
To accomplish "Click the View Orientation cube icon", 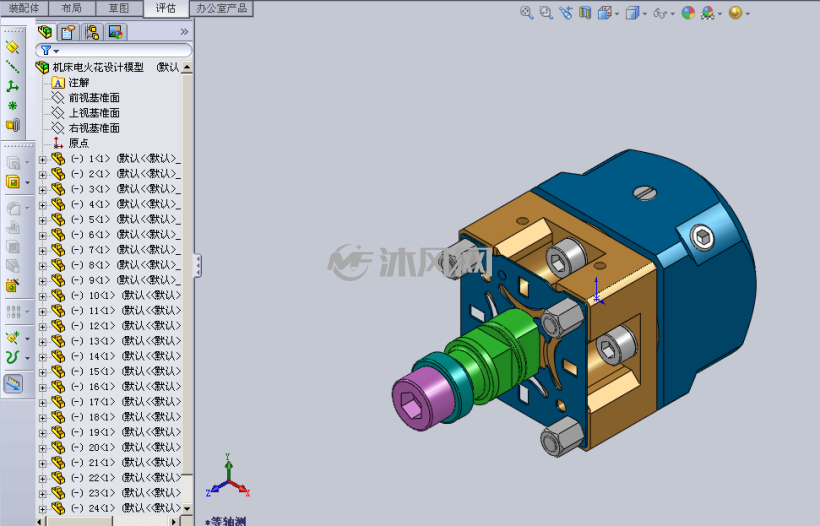I will [x=604, y=13].
